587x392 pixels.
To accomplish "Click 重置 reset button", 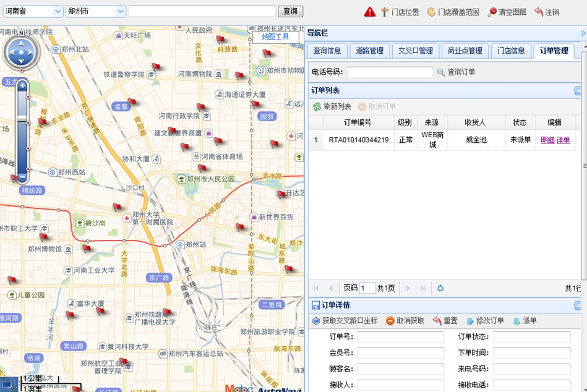I will 445,320.
